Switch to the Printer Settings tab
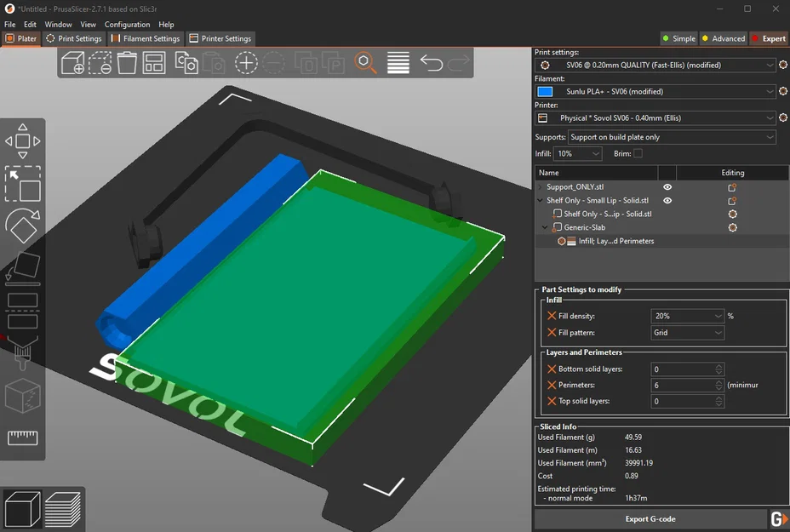The image size is (790, 532). pos(220,38)
